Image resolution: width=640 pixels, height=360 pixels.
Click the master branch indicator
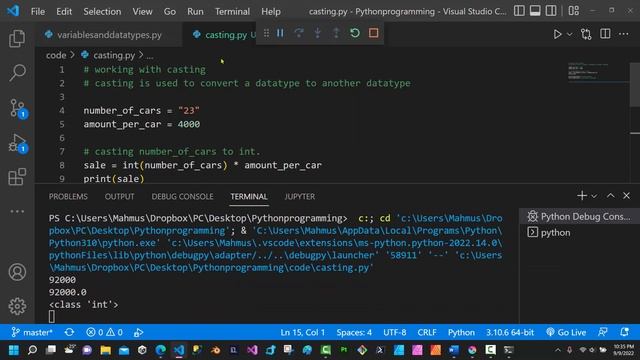[x=32, y=333]
